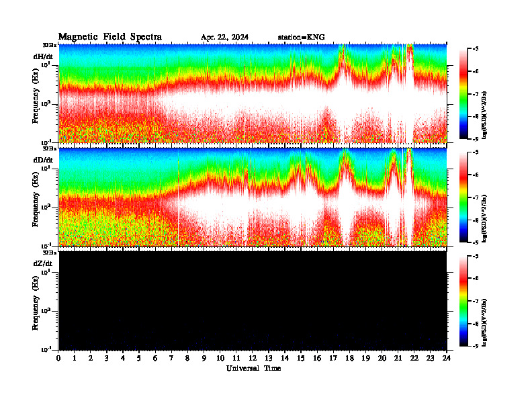Click the color bar beside dZ/dt panel

(463, 301)
